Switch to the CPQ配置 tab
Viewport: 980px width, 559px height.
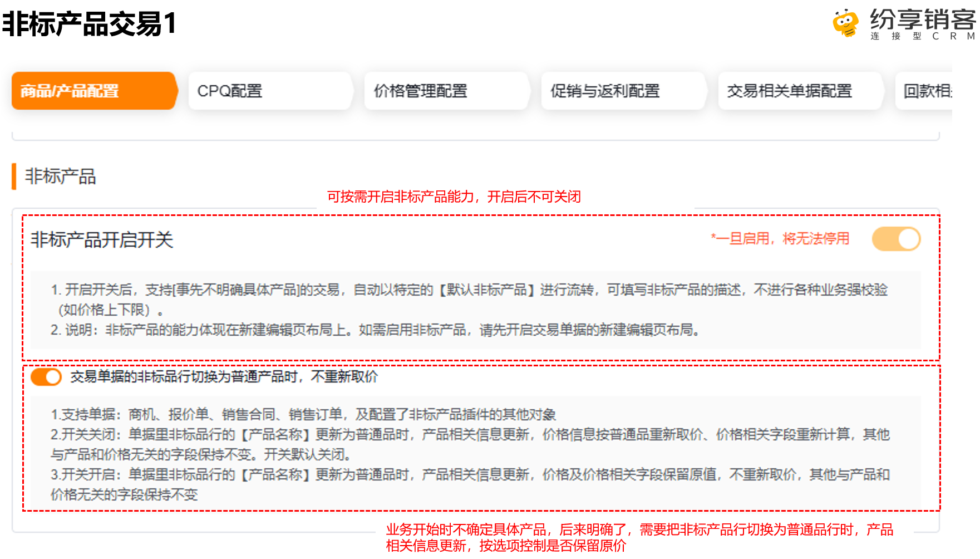(x=270, y=91)
